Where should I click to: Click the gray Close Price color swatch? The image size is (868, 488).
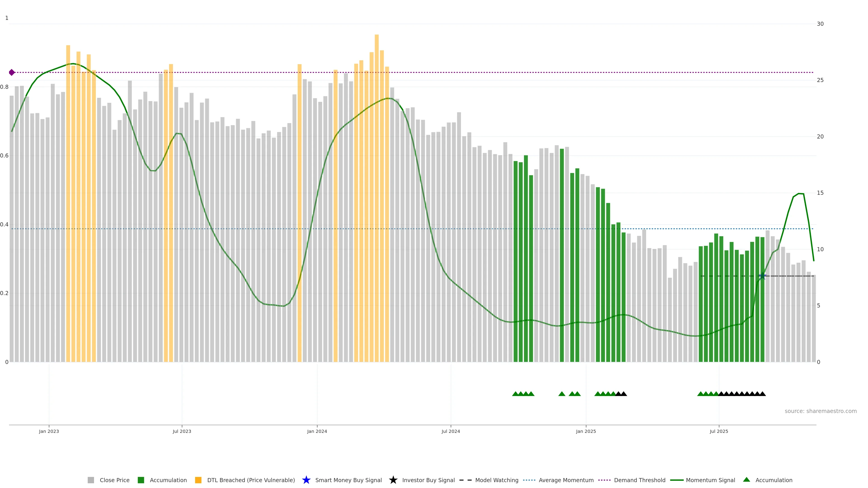click(x=91, y=480)
